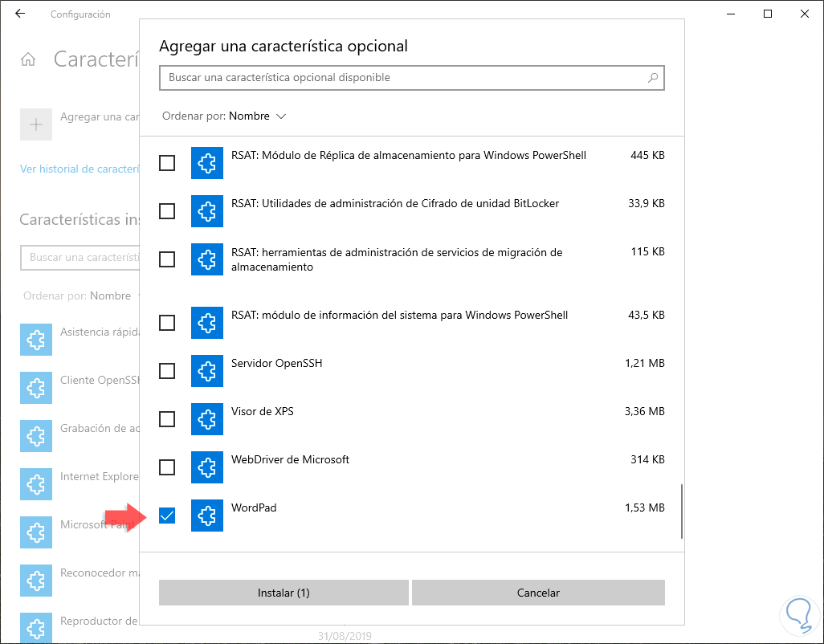Go back using the arrow icon
The width and height of the screenshot is (824, 644).
tap(20, 14)
